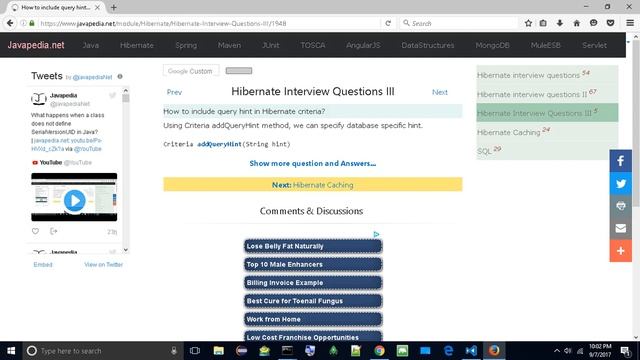Viewport: 640px width, 360px height.
Task: Click Show more question and Answers link
Action: tap(313, 163)
